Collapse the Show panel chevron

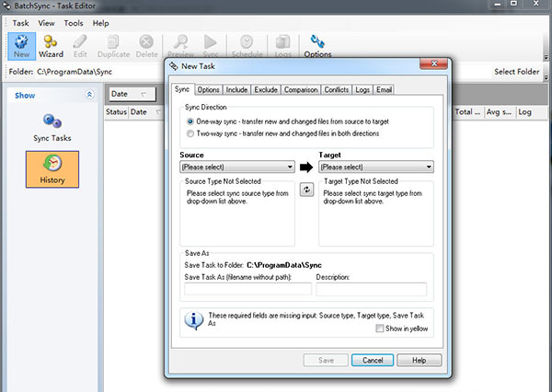coord(89,94)
